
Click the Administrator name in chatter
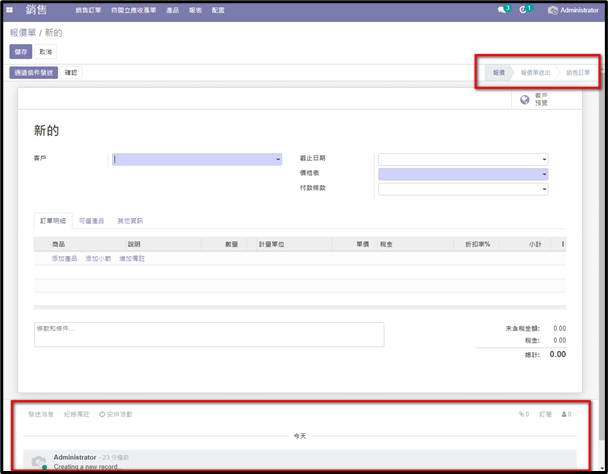click(x=75, y=457)
